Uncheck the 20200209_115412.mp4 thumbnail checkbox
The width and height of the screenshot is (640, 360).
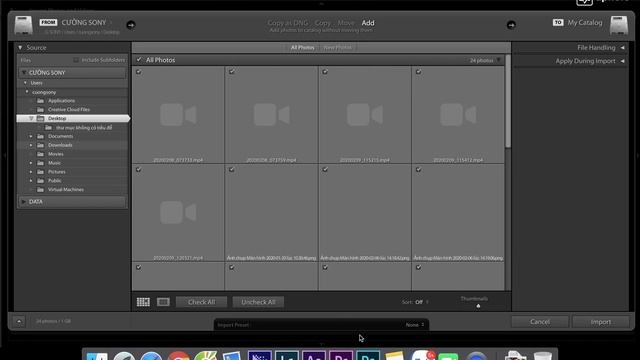[x=418, y=72]
